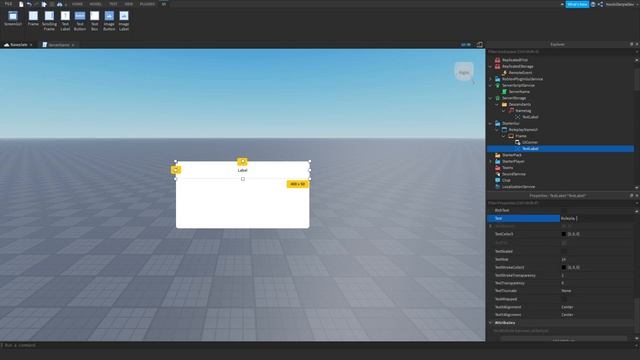Image resolution: width=640 pixels, height=360 pixels.
Task: Open the TextYAlignment dropdown value Center
Action: point(596,315)
